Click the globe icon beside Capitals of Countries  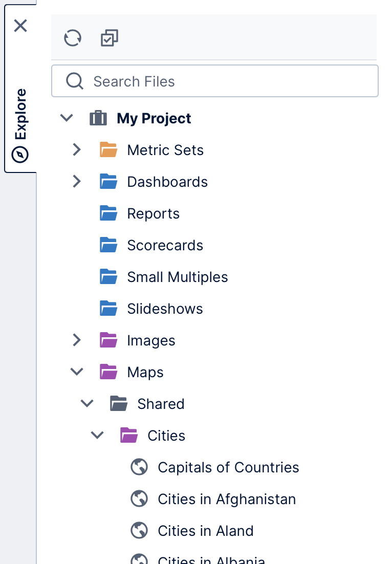pyautogui.click(x=139, y=467)
